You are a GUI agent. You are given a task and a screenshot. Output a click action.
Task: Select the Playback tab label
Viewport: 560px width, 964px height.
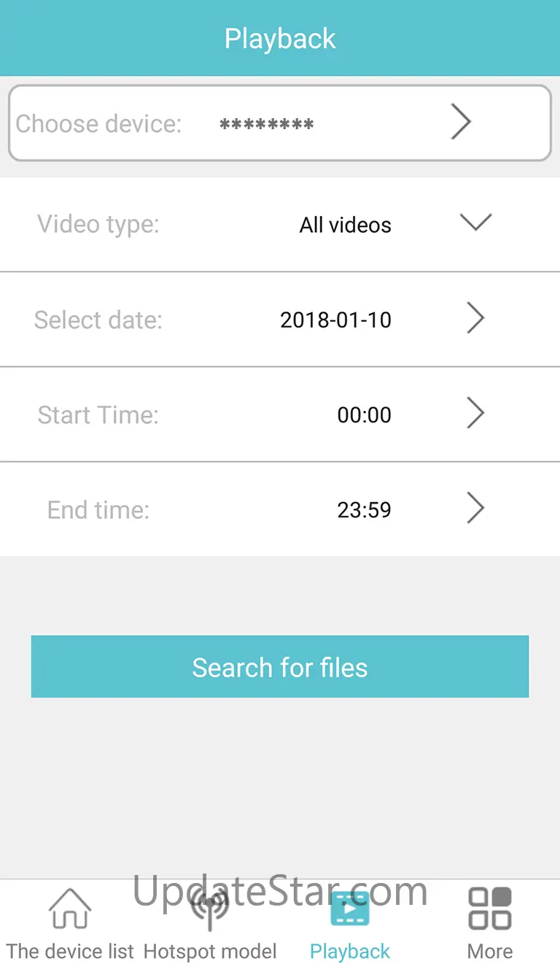[x=350, y=952]
